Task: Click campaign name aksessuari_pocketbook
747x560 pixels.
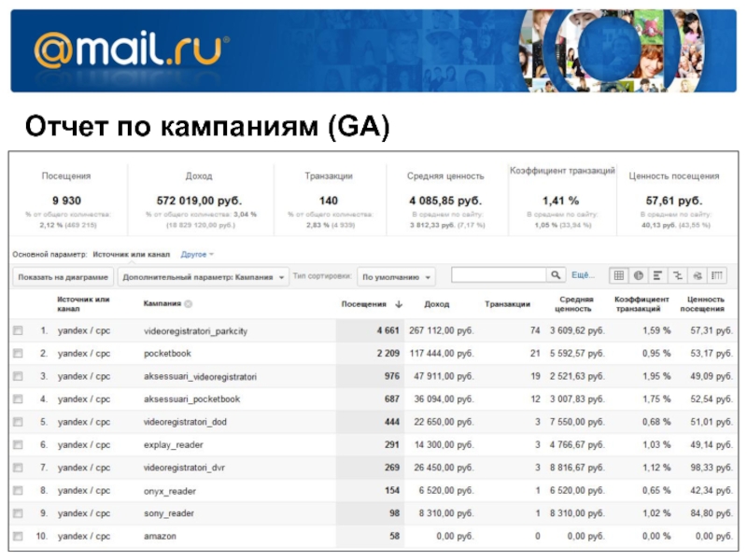Action: 191,399
